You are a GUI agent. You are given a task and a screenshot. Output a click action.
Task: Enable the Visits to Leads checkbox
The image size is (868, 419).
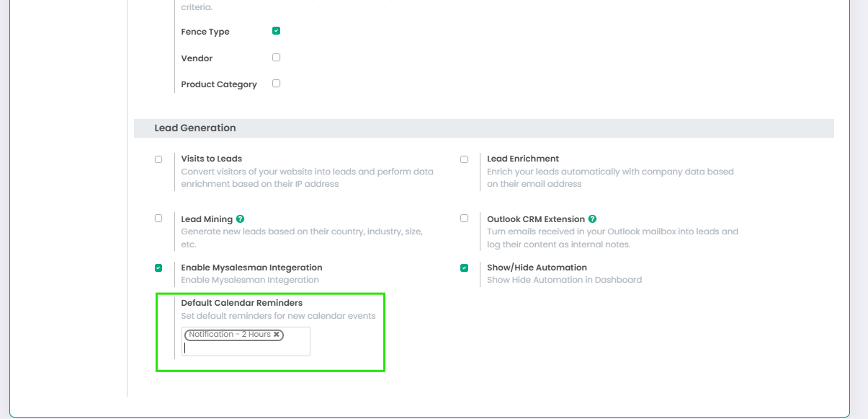click(158, 159)
